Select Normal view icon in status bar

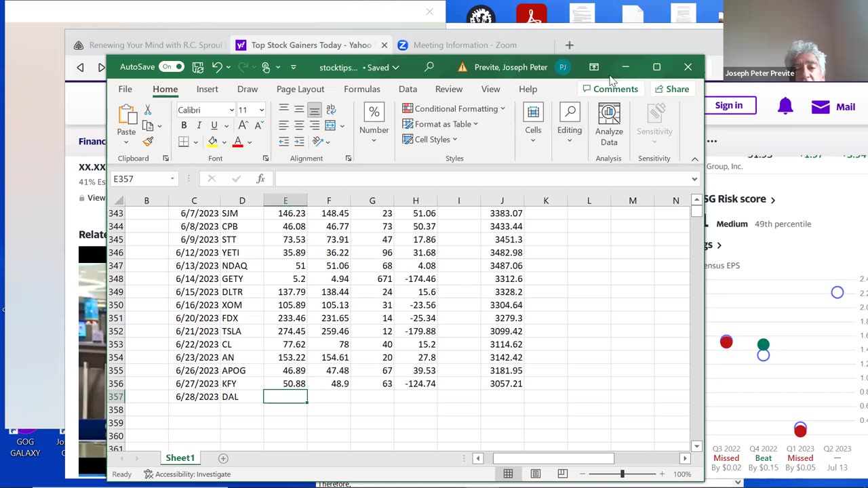click(508, 474)
